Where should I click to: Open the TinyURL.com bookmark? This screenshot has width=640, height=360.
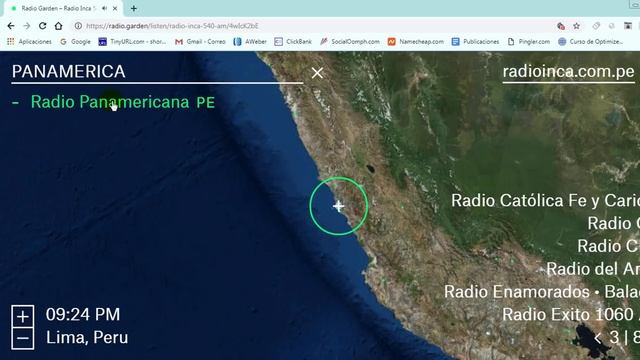click(x=132, y=42)
